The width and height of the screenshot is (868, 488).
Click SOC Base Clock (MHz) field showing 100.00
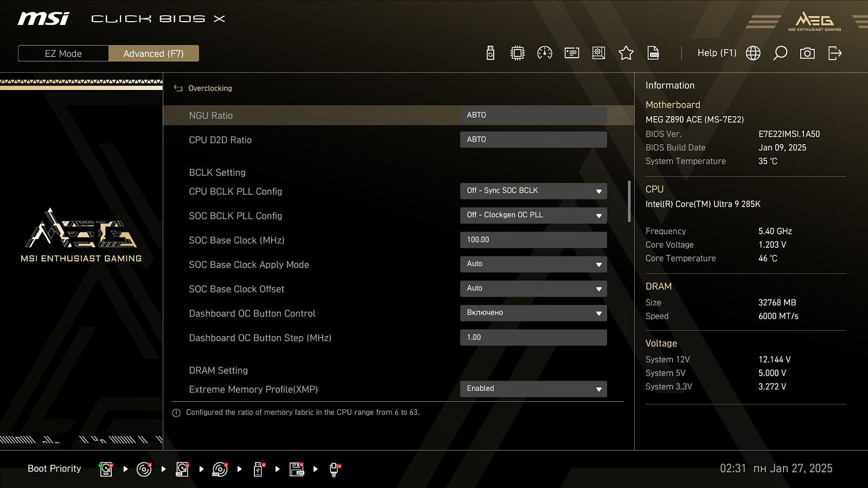pyautogui.click(x=533, y=240)
